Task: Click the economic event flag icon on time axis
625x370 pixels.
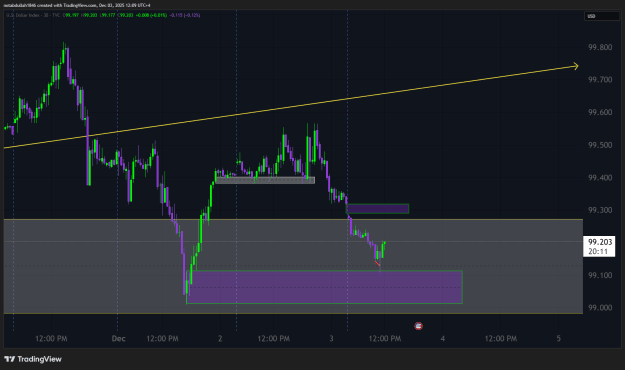Action: pyautogui.click(x=418, y=326)
